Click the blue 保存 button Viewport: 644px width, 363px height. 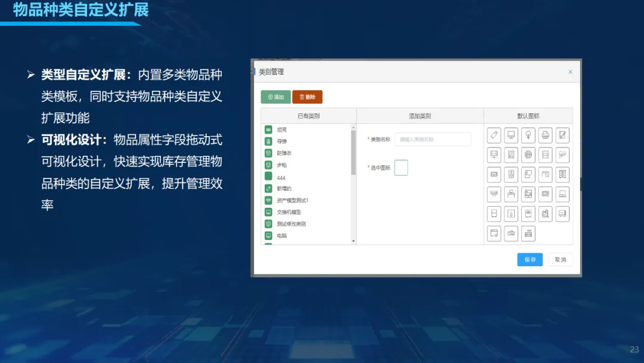click(530, 259)
